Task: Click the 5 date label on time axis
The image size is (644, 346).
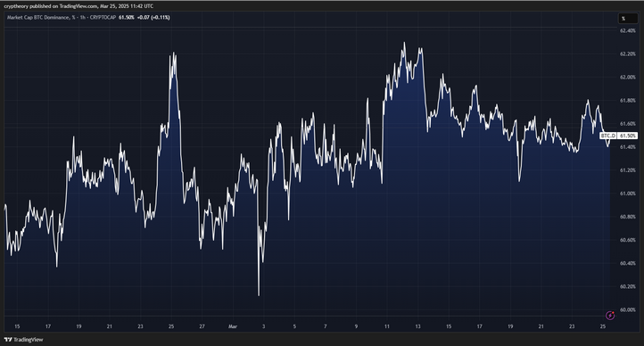Action: pyautogui.click(x=294, y=326)
